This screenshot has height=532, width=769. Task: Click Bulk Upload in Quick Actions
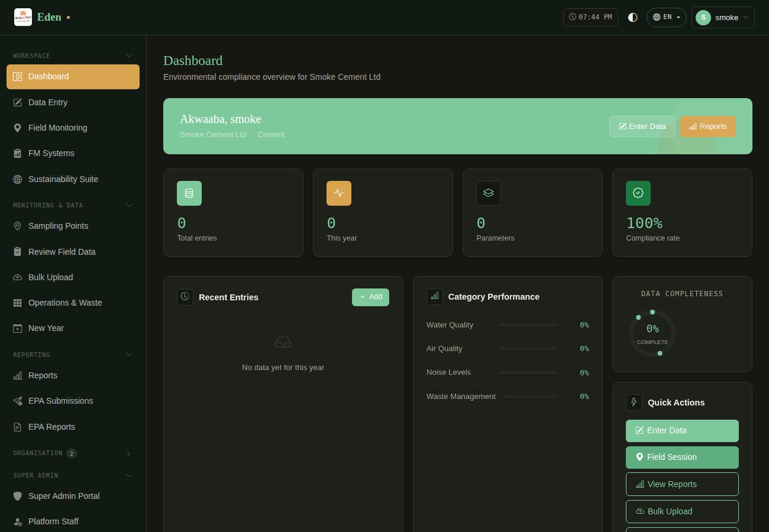[682, 512]
